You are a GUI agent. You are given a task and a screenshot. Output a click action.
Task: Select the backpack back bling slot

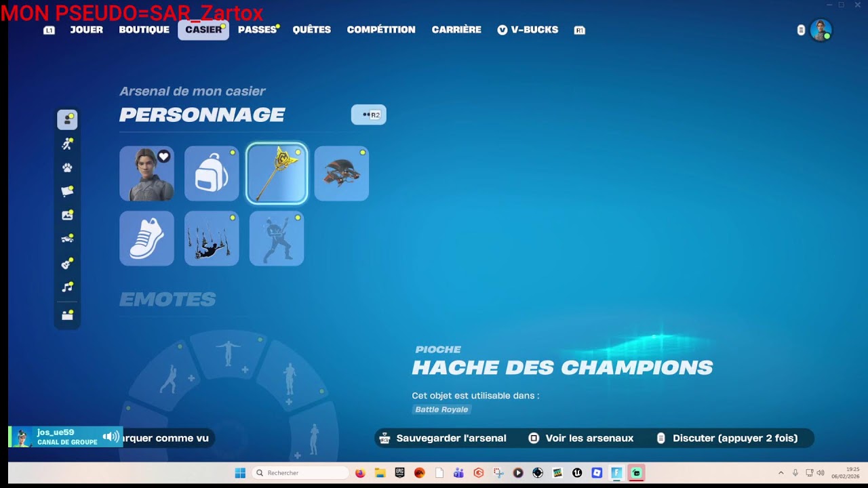tap(212, 174)
